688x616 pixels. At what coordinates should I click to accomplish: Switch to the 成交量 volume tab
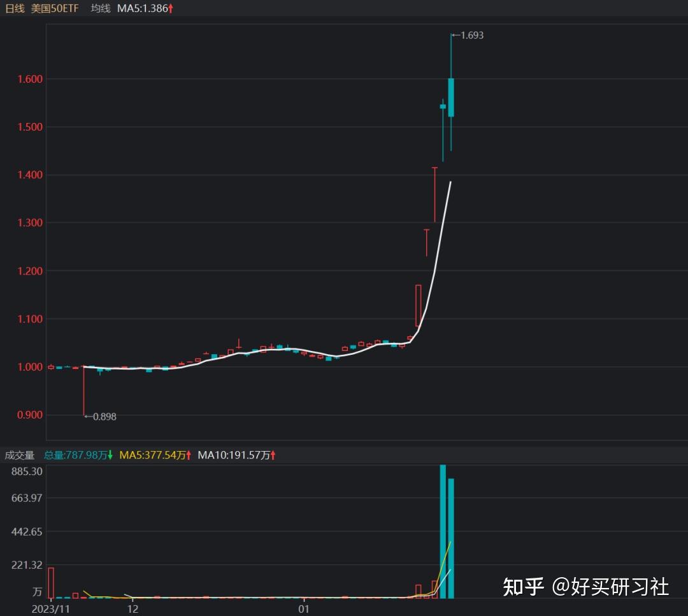point(20,455)
